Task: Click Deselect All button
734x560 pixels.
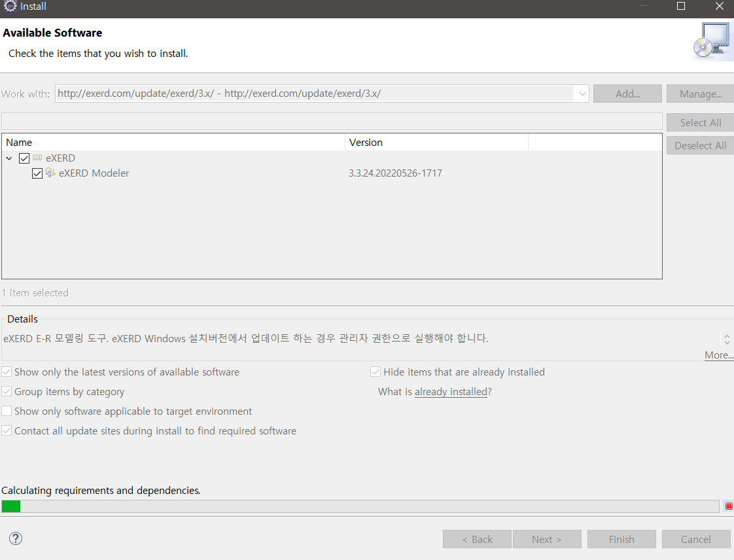Action: [700, 146]
